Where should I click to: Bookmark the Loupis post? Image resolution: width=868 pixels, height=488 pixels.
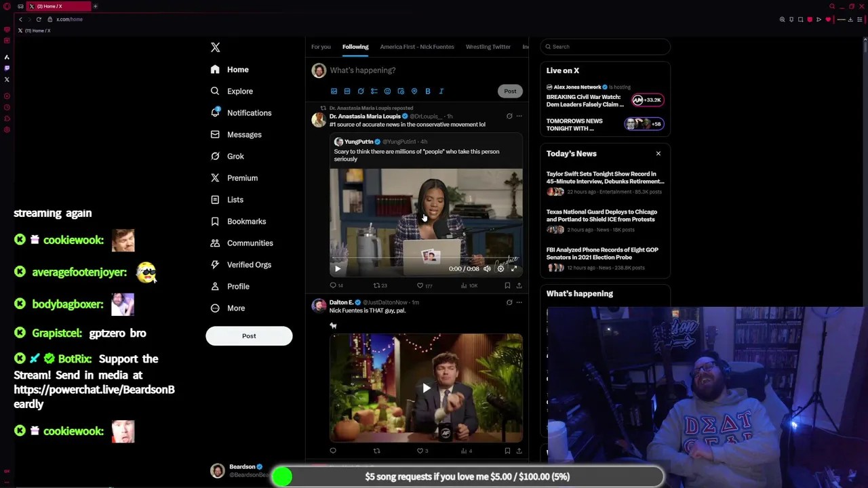tap(507, 286)
